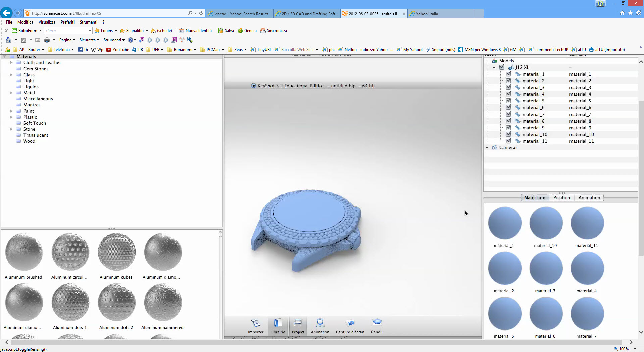
Task: Click the RoboForm logo icon
Action: pyautogui.click(x=14, y=30)
